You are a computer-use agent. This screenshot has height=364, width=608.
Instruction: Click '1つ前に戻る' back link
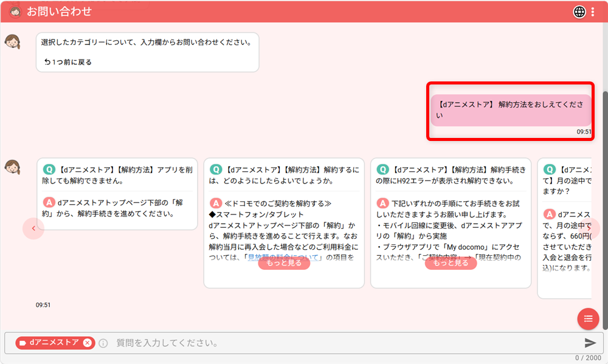(x=68, y=62)
